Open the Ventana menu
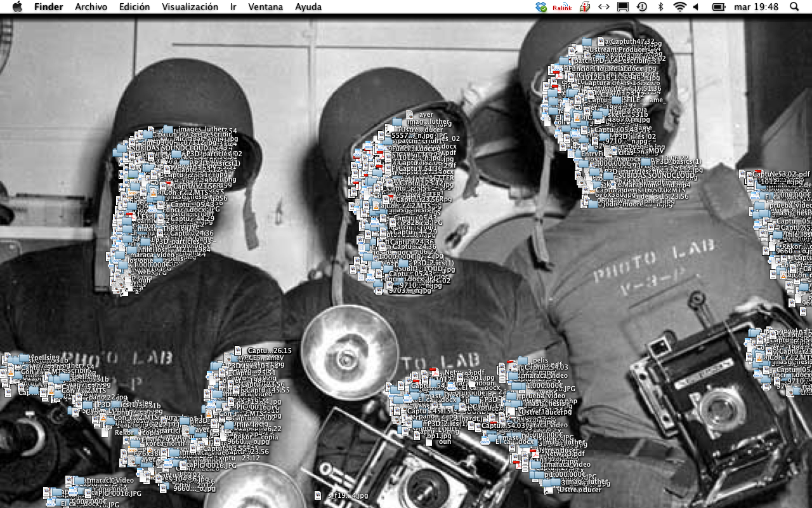Screen dimensions: 812x508 click(266, 7)
